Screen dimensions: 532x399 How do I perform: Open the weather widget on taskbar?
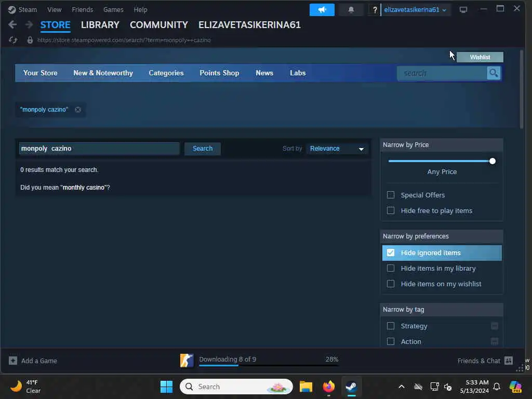(25, 387)
